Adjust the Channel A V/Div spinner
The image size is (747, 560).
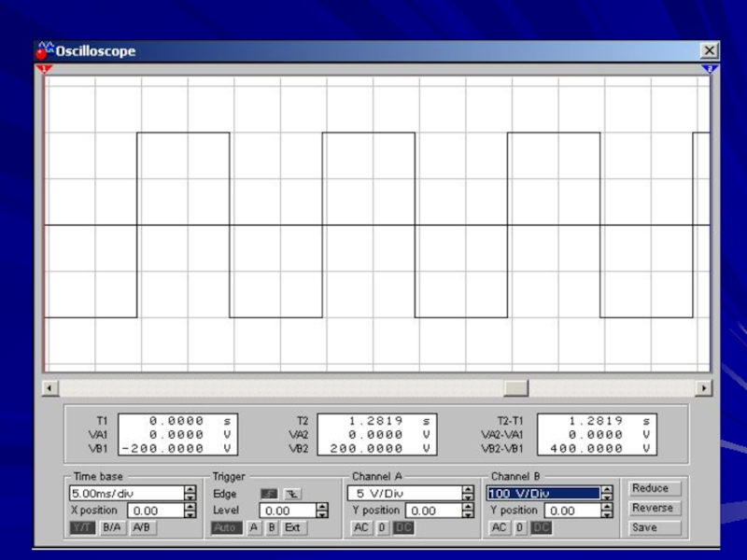(468, 493)
